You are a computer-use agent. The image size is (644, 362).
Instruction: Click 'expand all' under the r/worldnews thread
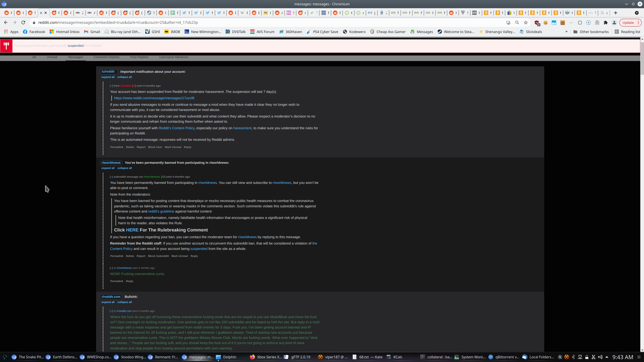(108, 168)
